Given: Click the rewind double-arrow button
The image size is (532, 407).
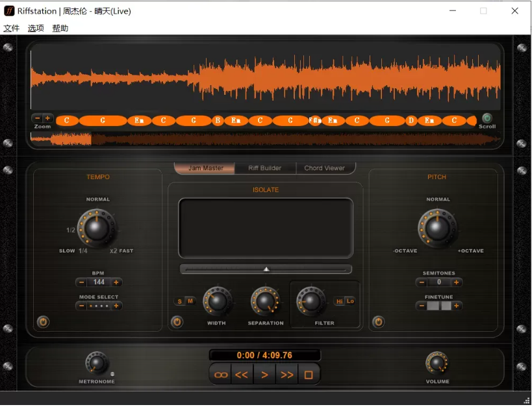Looking at the screenshot, I should [242, 375].
